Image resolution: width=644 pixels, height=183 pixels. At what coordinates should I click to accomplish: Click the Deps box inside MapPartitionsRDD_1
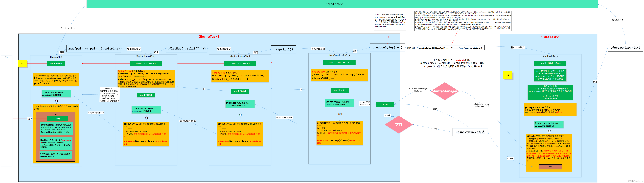[146, 95]
